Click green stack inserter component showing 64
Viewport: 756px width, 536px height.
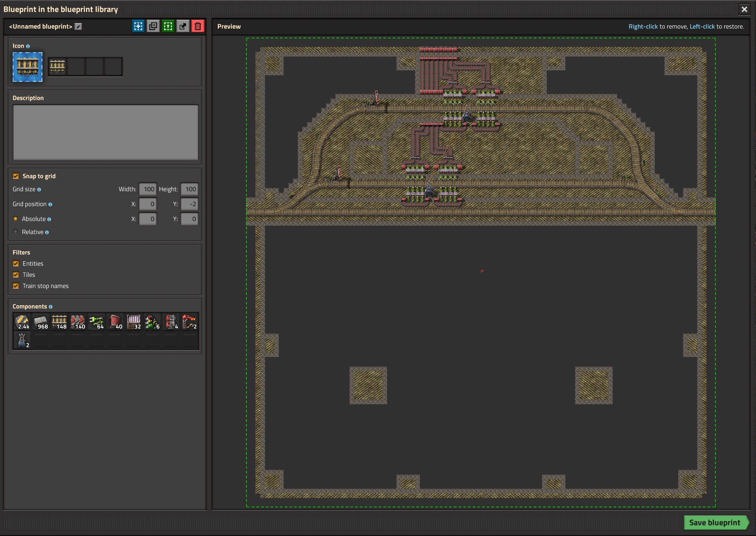click(x=97, y=322)
